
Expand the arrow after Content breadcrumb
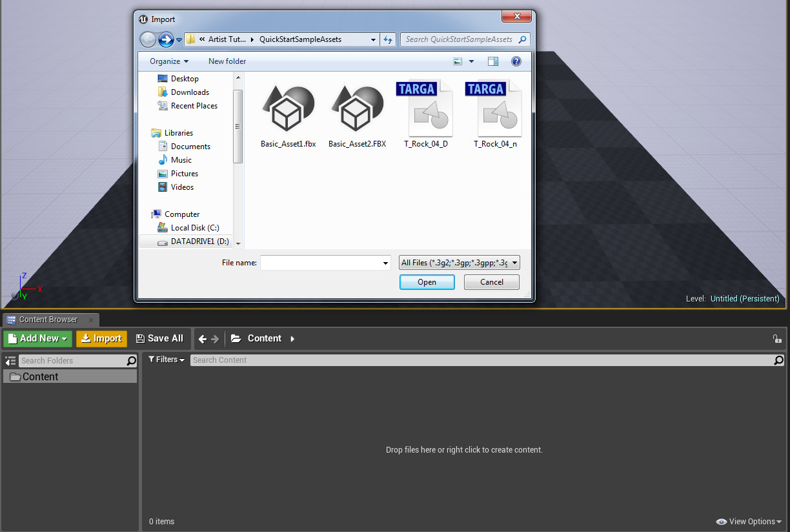point(292,339)
